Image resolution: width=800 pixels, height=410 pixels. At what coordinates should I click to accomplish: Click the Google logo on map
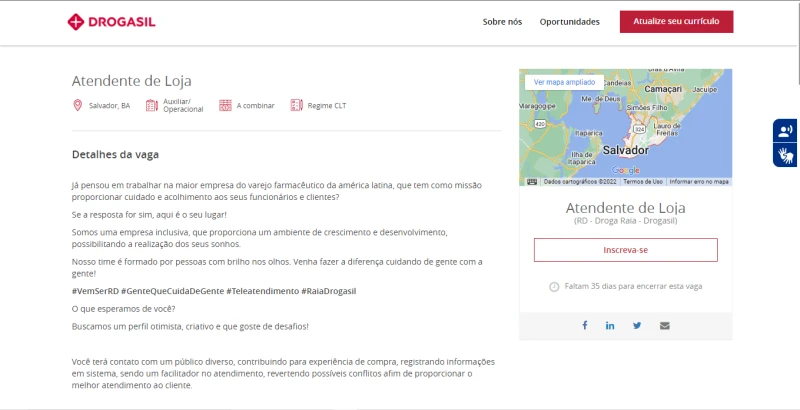(626, 170)
